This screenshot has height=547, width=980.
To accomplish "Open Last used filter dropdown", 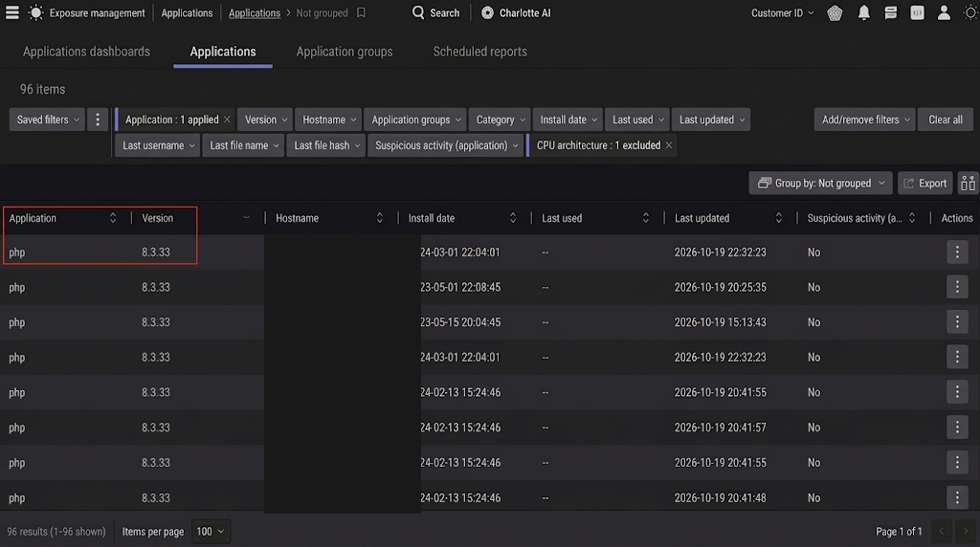I will [x=637, y=120].
